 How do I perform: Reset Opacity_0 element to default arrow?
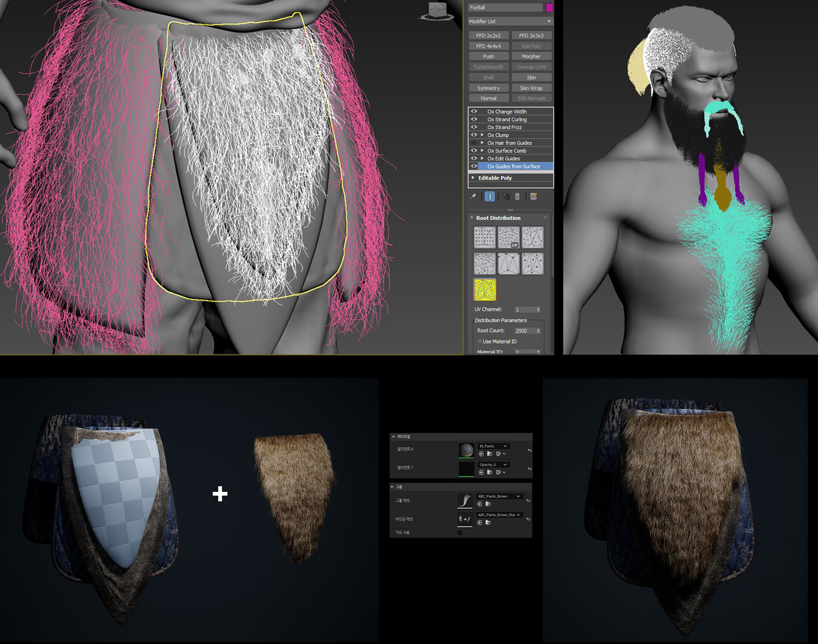coord(530,469)
